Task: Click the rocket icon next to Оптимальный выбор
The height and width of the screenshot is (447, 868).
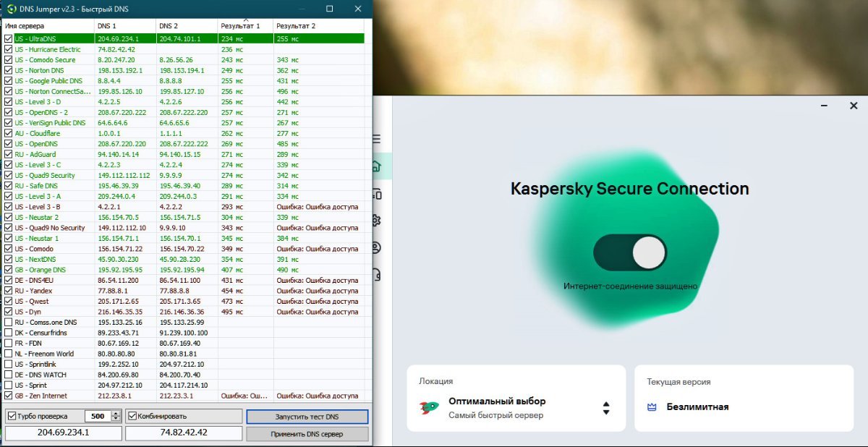Action: pyautogui.click(x=430, y=407)
